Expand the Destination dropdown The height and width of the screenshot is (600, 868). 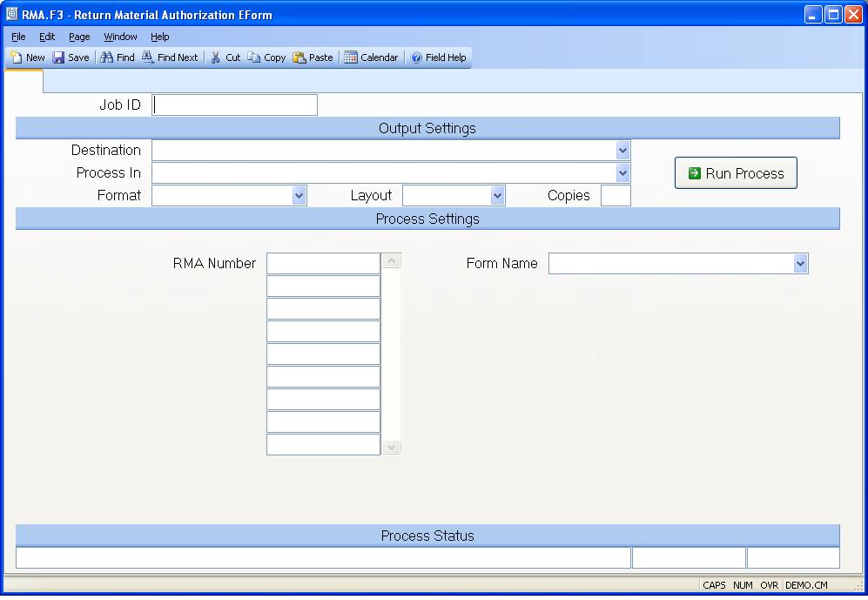coord(622,151)
